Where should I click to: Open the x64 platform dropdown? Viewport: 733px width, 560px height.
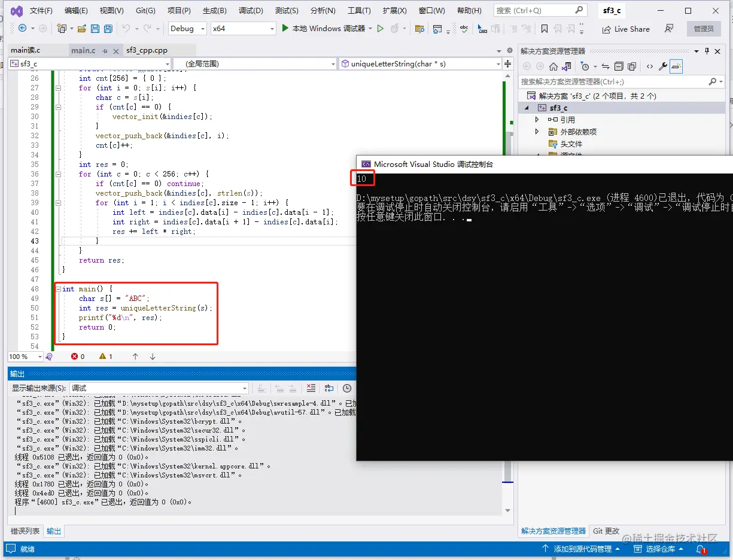click(x=244, y=28)
